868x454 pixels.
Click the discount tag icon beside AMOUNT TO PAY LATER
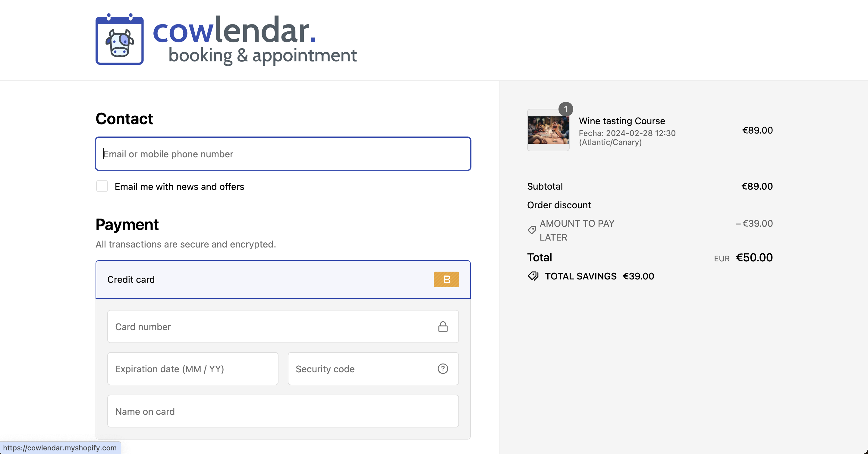pyautogui.click(x=532, y=230)
